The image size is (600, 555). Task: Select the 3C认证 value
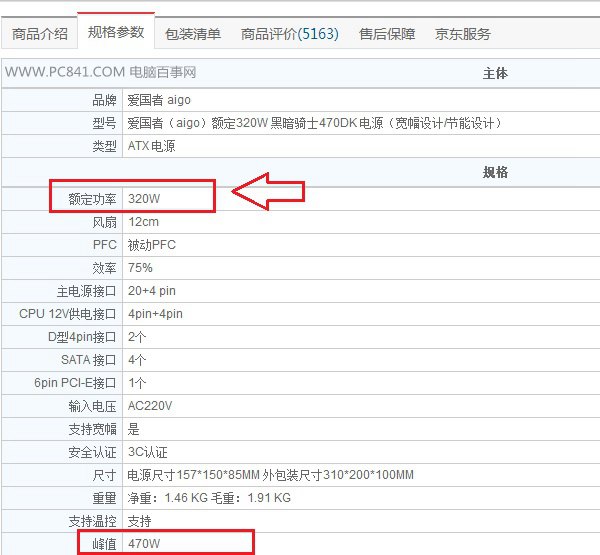(148, 452)
